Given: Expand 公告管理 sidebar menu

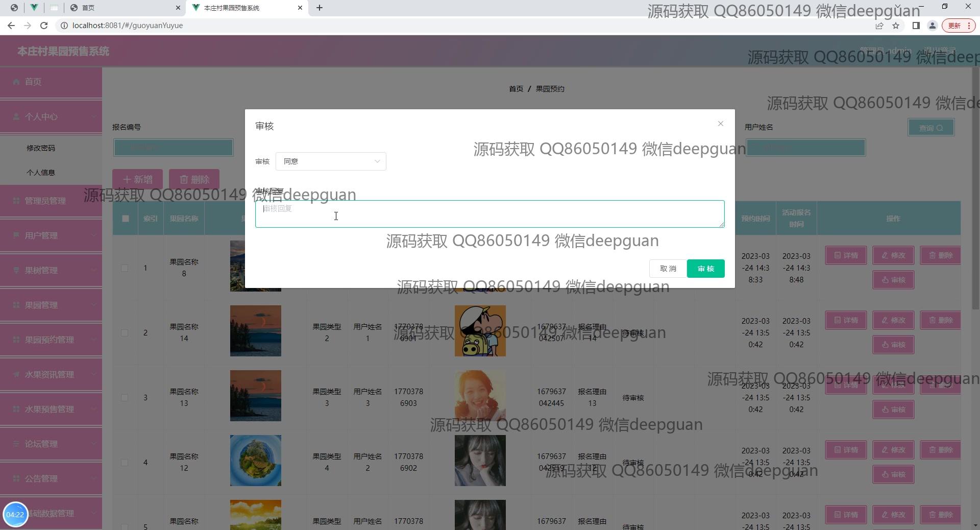Looking at the screenshot, I should click(51, 479).
